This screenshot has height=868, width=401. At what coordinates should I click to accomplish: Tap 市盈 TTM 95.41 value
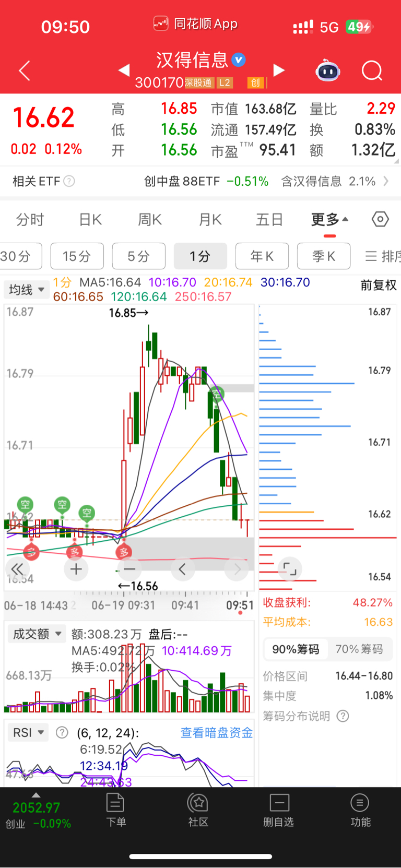click(x=278, y=150)
